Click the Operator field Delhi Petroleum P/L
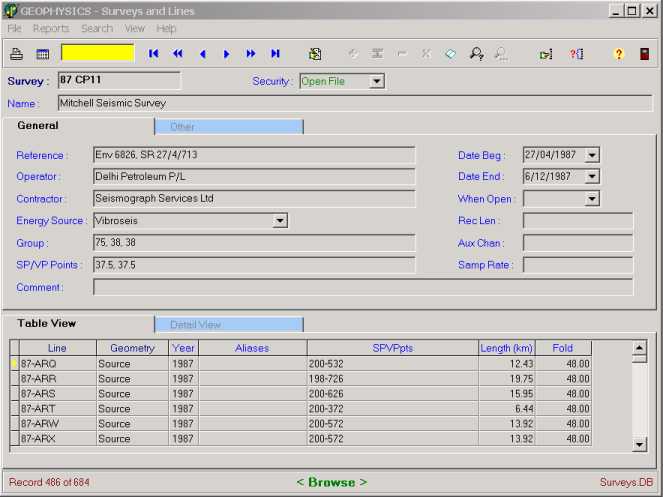Image resolution: width=663 pixels, height=497 pixels. (254, 176)
